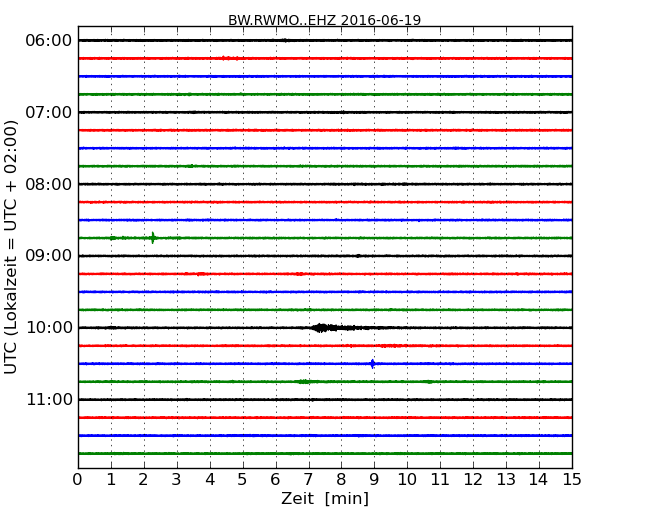Viewport: 650px width, 520px height.
Task: Click the 06:00 y-axis tick label
Action: pyautogui.click(x=49, y=41)
